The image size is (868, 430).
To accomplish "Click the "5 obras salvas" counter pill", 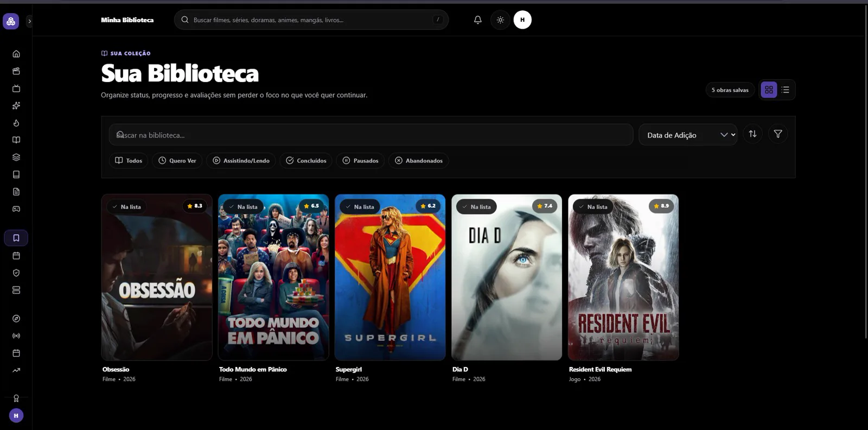I will coord(730,90).
